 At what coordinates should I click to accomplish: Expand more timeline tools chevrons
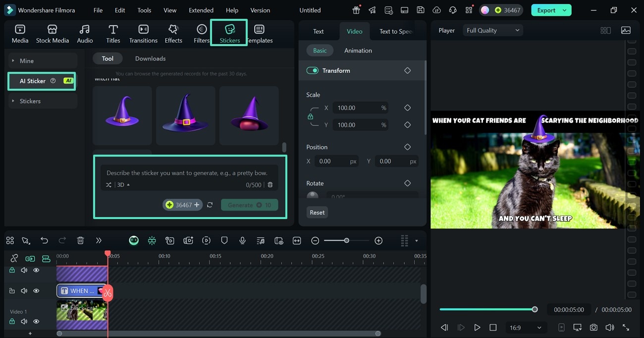point(99,240)
